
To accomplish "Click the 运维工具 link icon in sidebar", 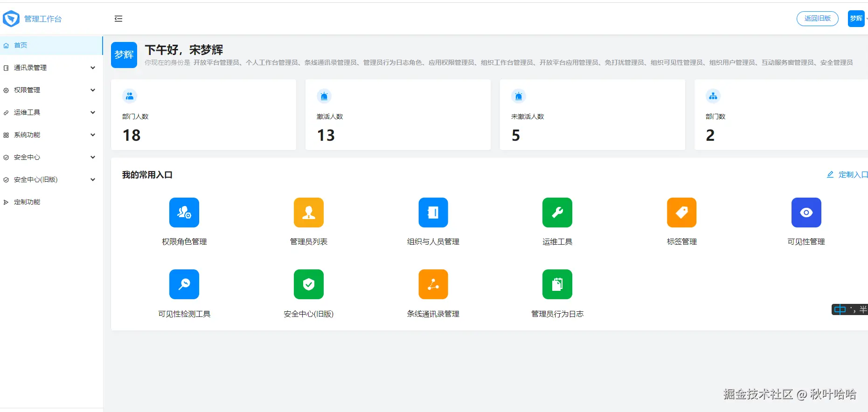I will [6, 113].
